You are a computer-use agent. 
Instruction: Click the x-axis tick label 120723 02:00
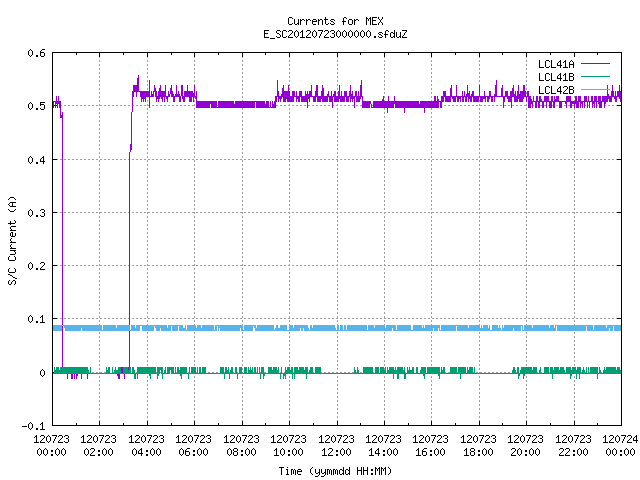(98, 446)
